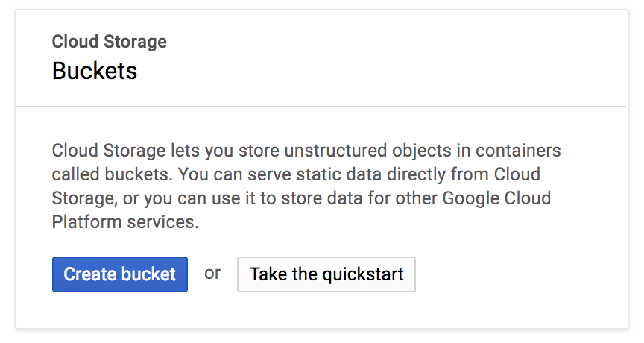Click the phrase "Platform services." in the description
644x343 pixels.
[125, 222]
